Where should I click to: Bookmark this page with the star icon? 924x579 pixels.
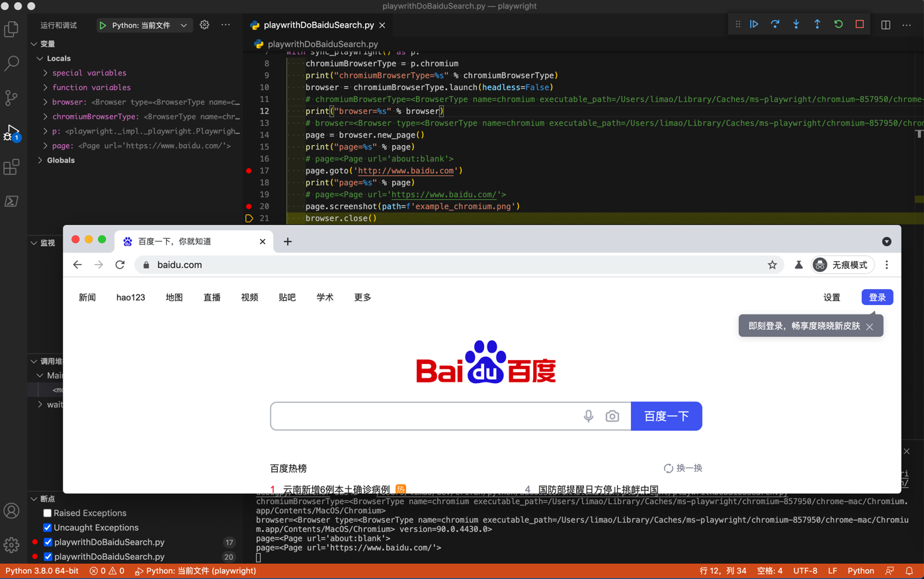click(x=772, y=265)
